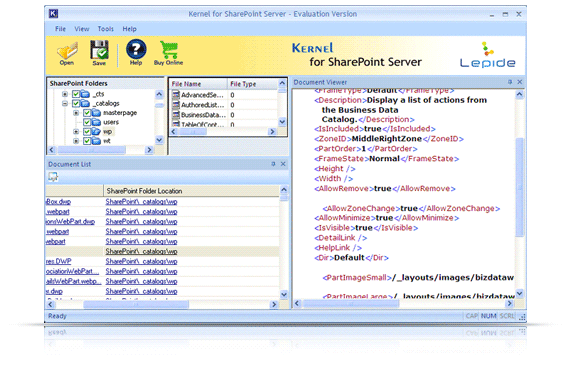The width and height of the screenshot is (570, 366).
Task: Pin the Document Viewer panel
Action: [x=510, y=82]
